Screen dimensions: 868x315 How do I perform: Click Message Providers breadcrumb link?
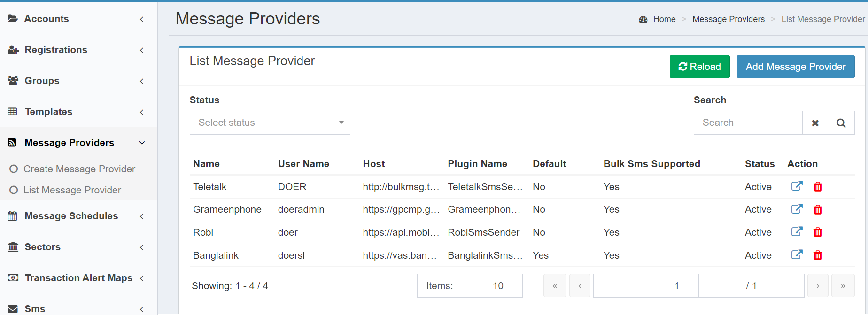(728, 19)
